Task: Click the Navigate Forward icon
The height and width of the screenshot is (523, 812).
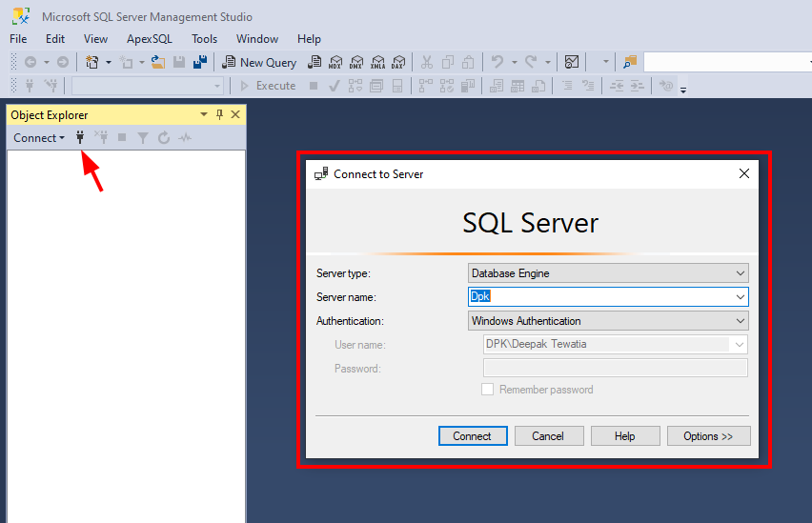Action: [x=63, y=62]
